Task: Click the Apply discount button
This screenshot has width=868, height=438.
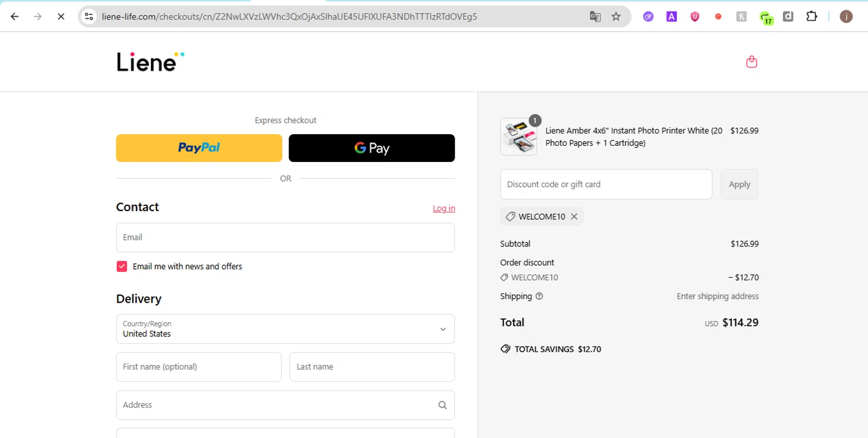Action: [740, 184]
